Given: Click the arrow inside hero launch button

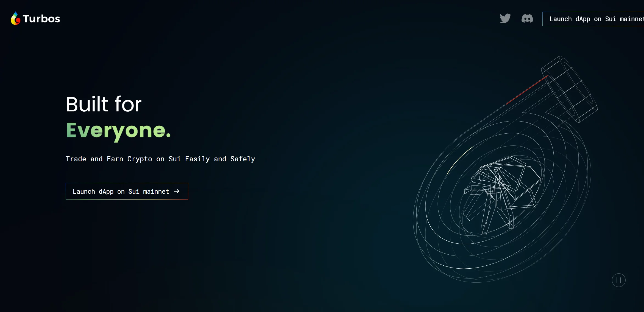Looking at the screenshot, I should 177,191.
